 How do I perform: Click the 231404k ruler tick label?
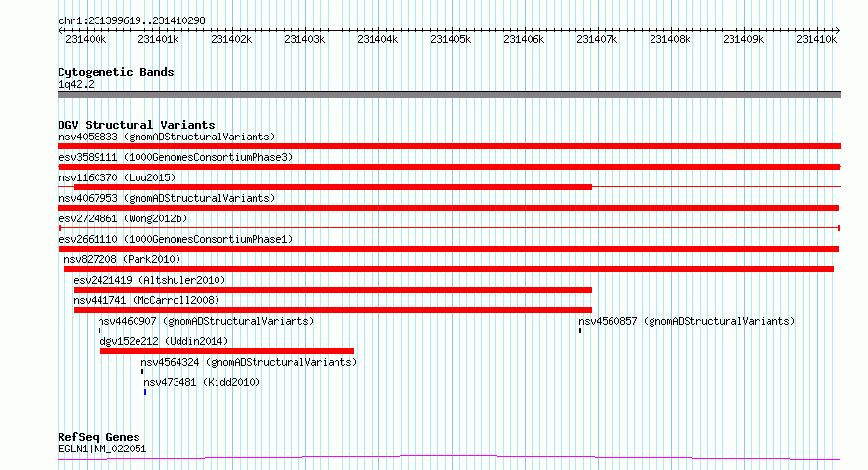[377, 40]
